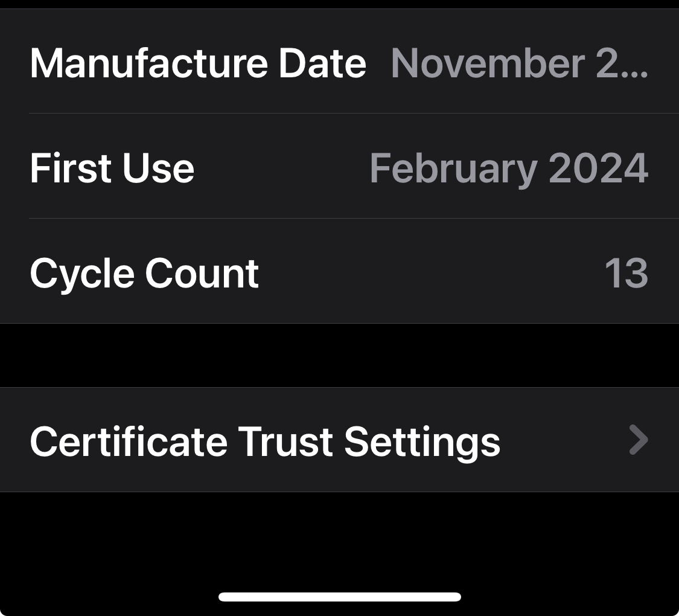
Task: Select the First Use label
Action: coord(112,168)
